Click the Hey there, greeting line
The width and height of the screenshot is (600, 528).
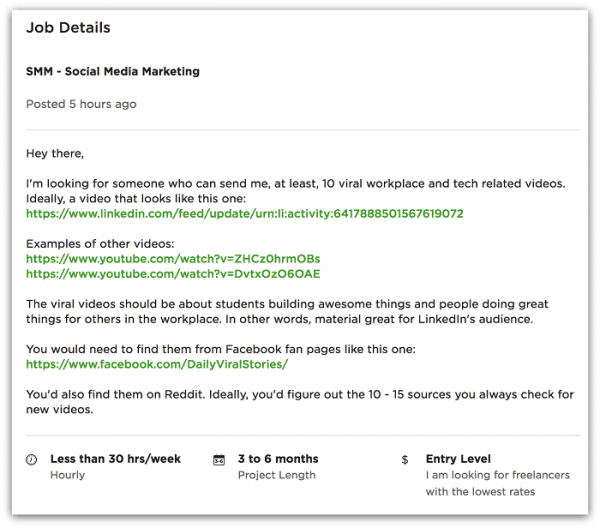click(x=55, y=153)
